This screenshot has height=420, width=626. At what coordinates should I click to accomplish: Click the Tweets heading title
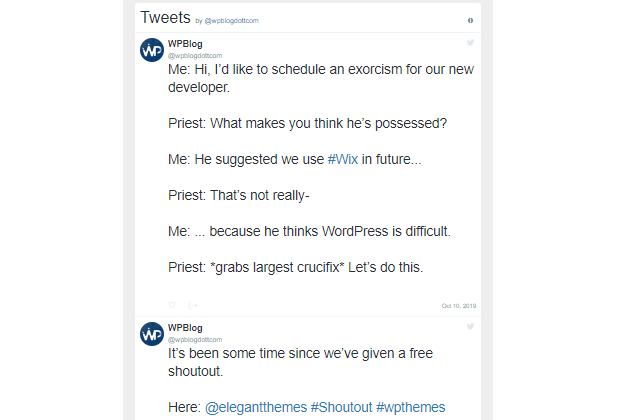[165, 18]
